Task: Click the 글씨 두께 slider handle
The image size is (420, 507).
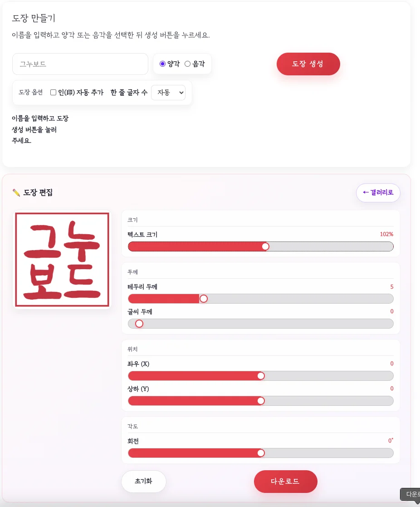Action: click(x=139, y=324)
